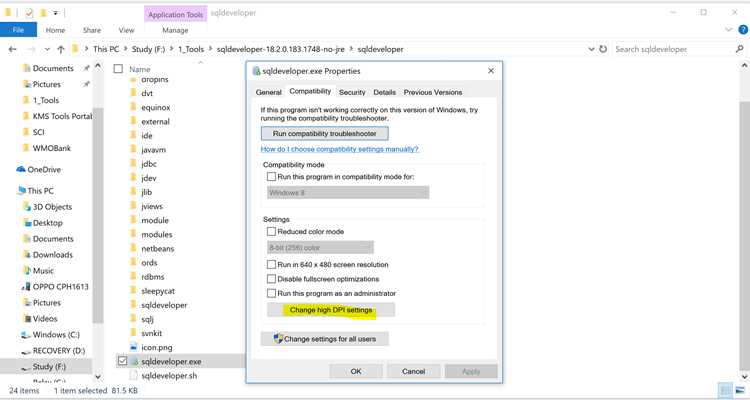Expand the address bar history dropdown
The height and width of the screenshot is (400, 750).
coord(591,49)
